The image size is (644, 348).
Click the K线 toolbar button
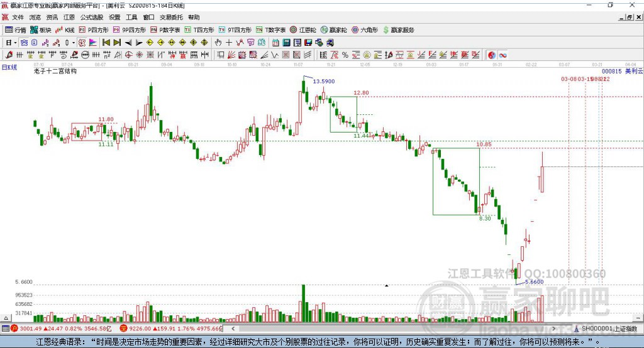click(x=65, y=30)
